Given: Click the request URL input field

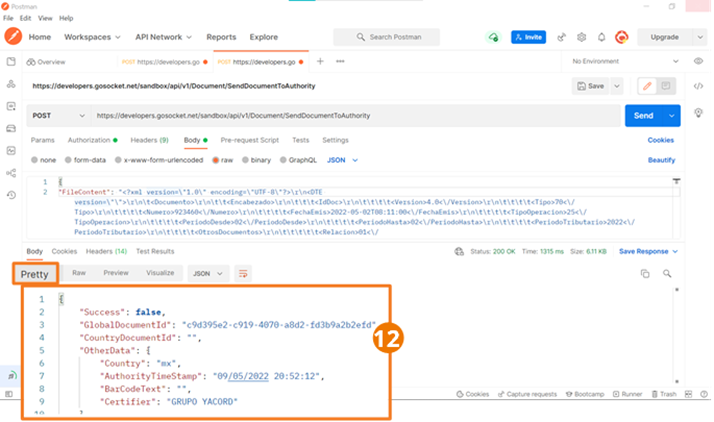Looking at the screenshot, I should (356, 116).
